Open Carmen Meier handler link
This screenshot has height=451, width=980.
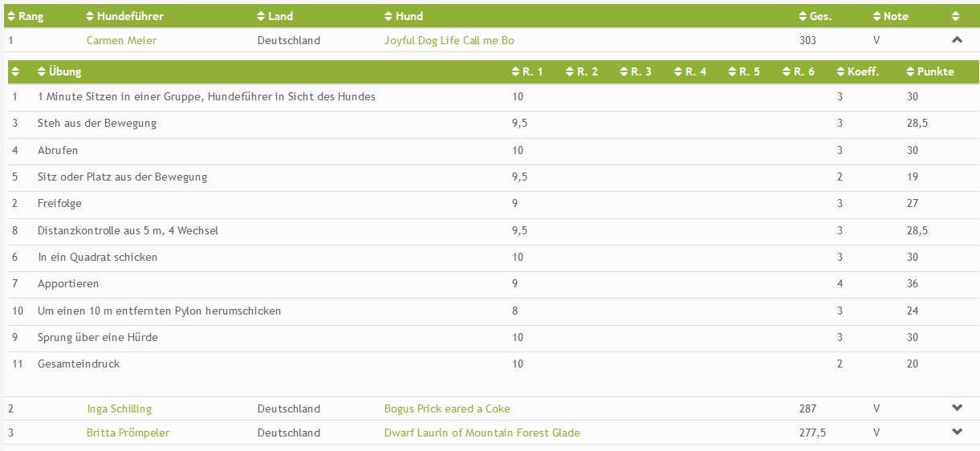[x=121, y=40]
